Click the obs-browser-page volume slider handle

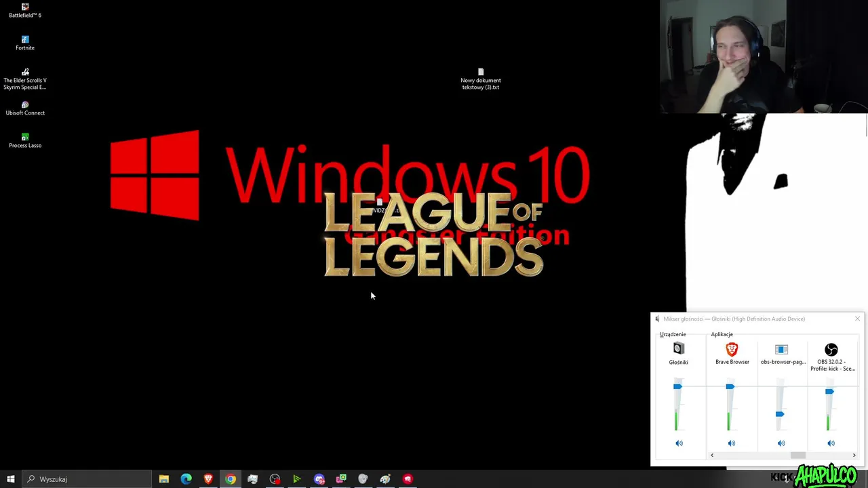point(780,414)
